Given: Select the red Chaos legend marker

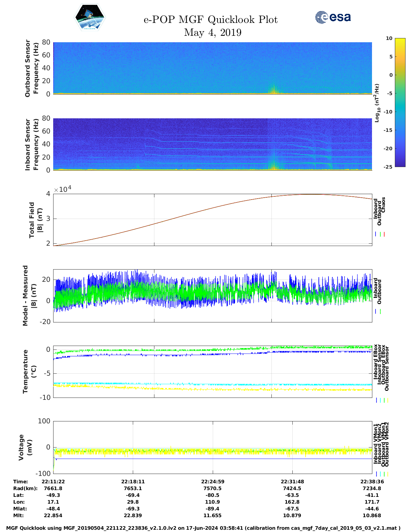Looking at the screenshot, I should (x=384, y=234).
